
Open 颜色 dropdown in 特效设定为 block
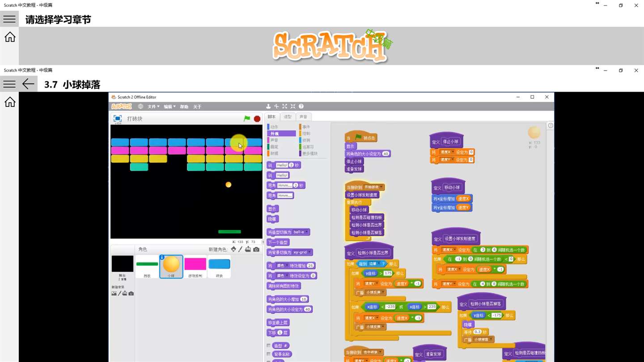[x=282, y=276]
